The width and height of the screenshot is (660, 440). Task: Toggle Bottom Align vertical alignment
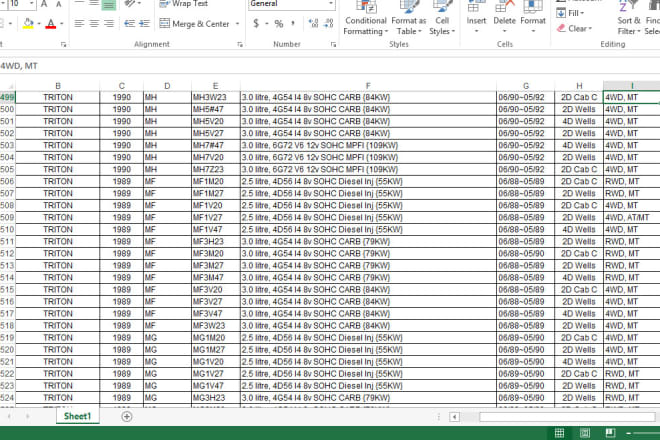pos(109,5)
